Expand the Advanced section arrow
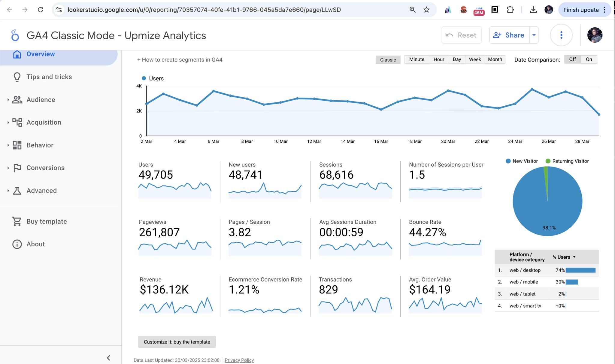Screen dimensions: 615x364 pyautogui.click(x=8, y=191)
